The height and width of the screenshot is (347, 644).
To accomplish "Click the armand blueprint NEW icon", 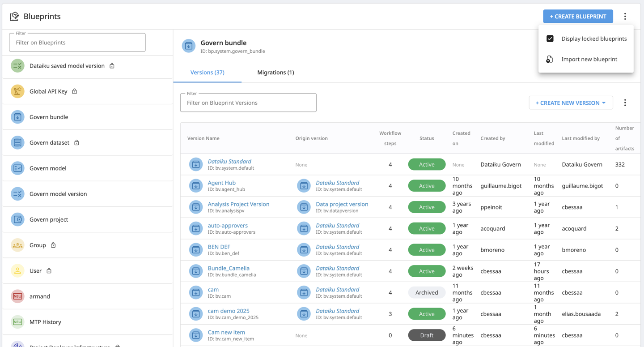I will [x=17, y=296].
